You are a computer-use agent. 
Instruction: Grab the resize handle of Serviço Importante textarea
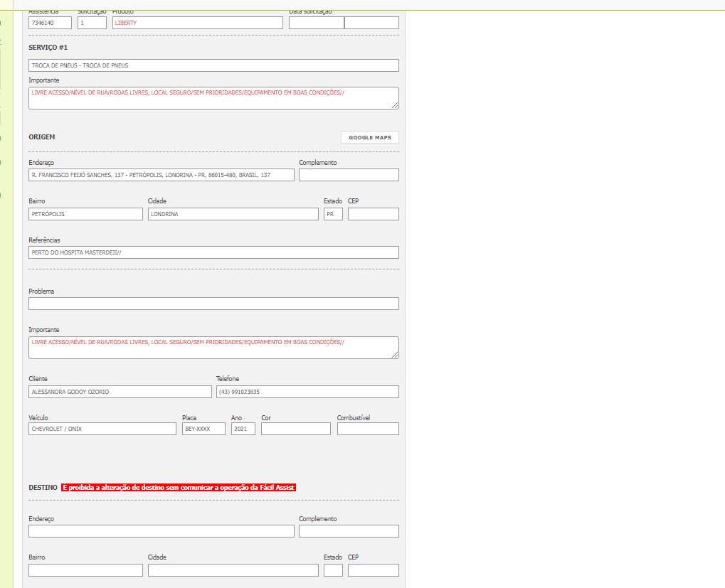click(x=395, y=105)
